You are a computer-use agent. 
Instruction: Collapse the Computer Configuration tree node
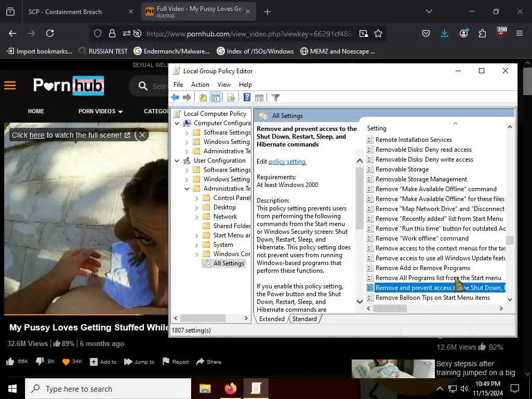pos(177,124)
